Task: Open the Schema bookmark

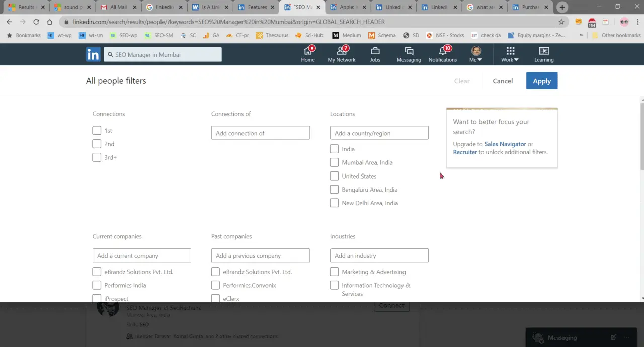Action: [382, 35]
